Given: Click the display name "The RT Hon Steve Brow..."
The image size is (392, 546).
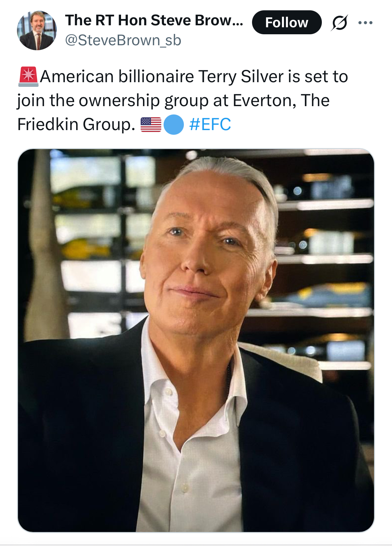Looking at the screenshot, I should (x=154, y=20).
